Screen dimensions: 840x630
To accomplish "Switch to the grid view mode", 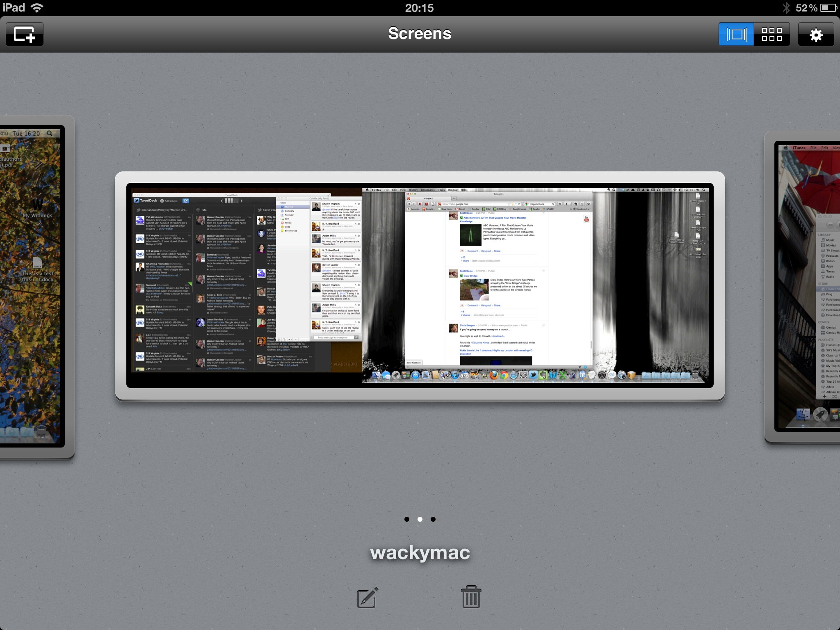I will 772,34.
